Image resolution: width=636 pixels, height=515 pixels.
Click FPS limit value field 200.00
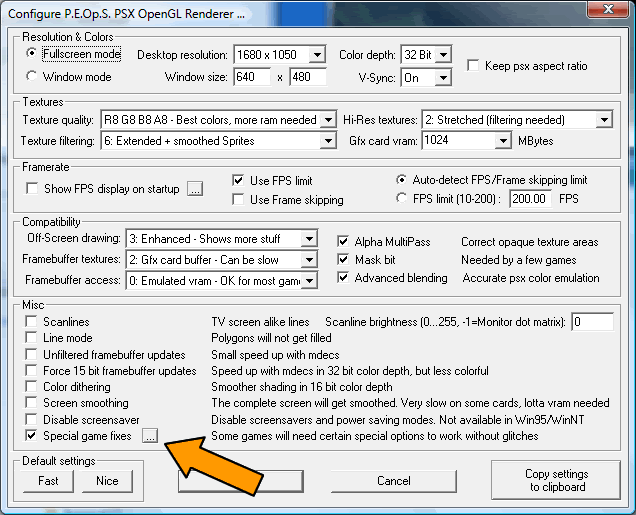coord(530,199)
